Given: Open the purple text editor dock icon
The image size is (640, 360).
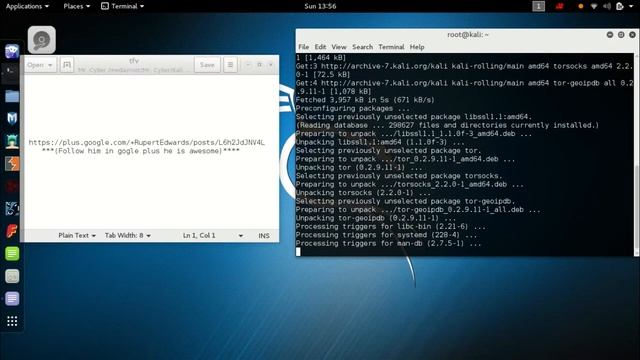Looking at the screenshot, I should (x=12, y=299).
